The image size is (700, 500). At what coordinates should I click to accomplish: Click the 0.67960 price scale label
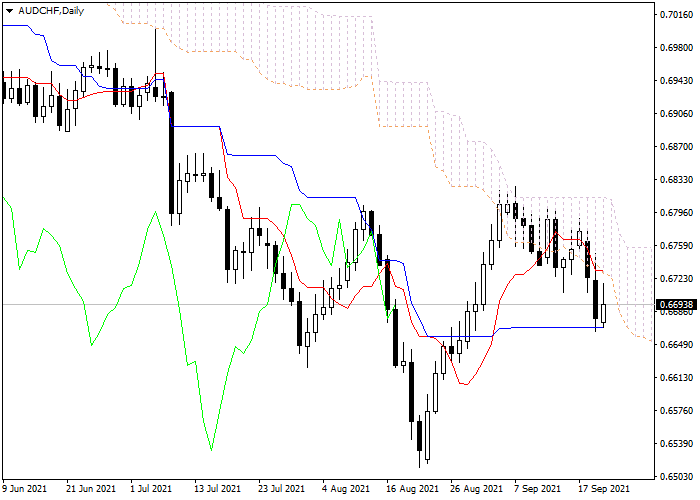click(676, 213)
